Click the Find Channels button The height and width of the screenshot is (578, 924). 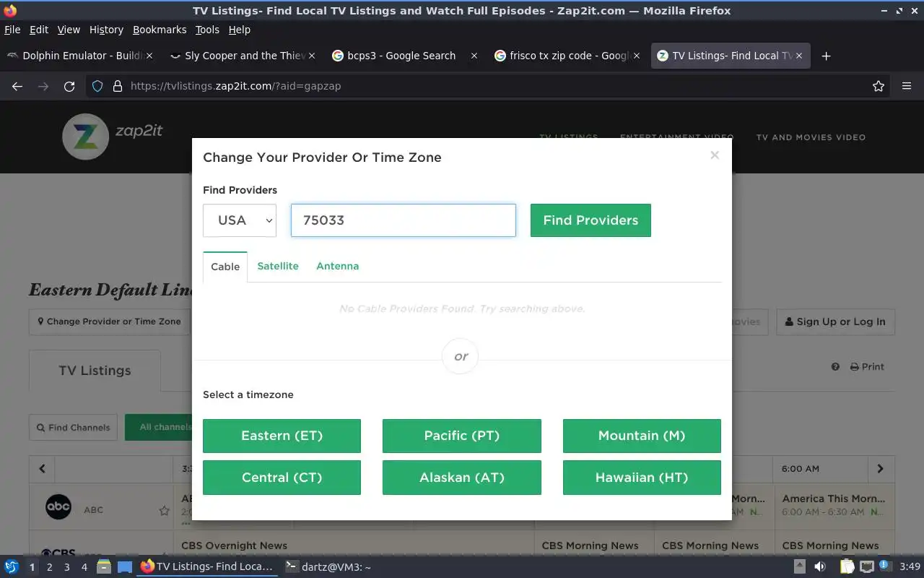click(73, 428)
